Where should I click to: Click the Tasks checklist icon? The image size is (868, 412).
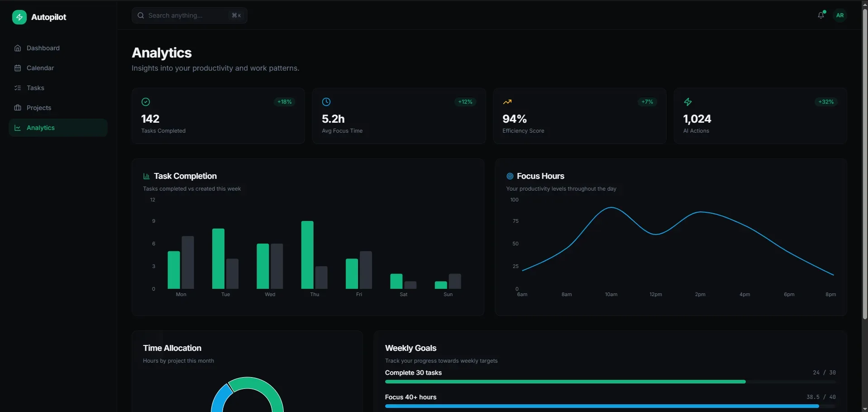point(17,88)
